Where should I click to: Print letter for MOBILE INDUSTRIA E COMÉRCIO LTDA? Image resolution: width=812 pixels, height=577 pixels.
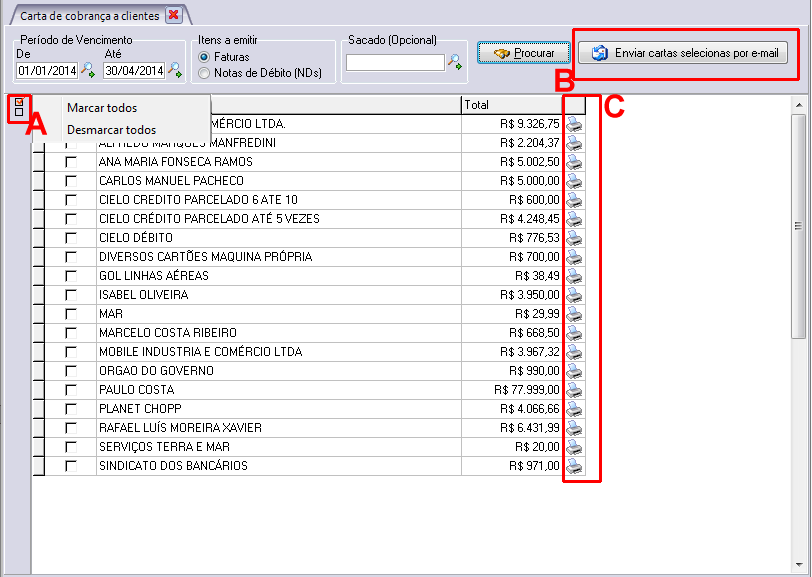(574, 352)
